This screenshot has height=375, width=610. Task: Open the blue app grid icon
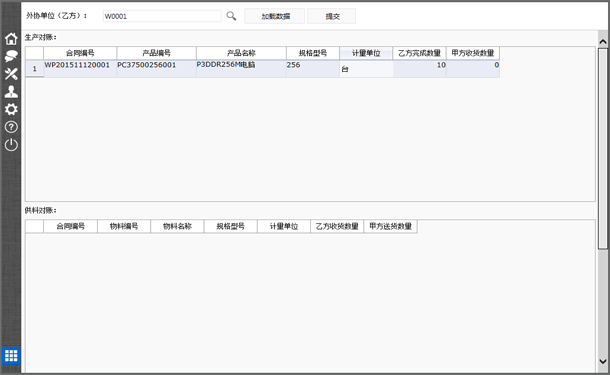(11, 356)
